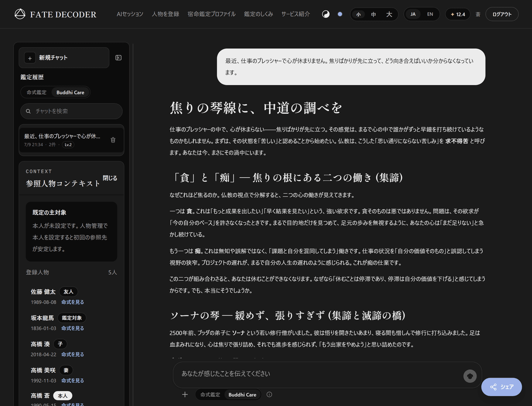The width and height of the screenshot is (532, 406).
Task: Select 命式鑑定 history tab
Action: pyautogui.click(x=37, y=92)
